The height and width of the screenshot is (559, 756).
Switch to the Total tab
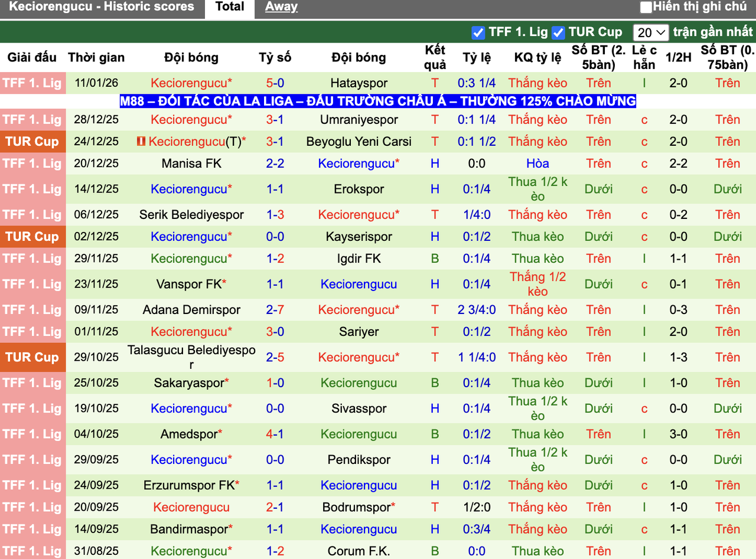coord(230,7)
